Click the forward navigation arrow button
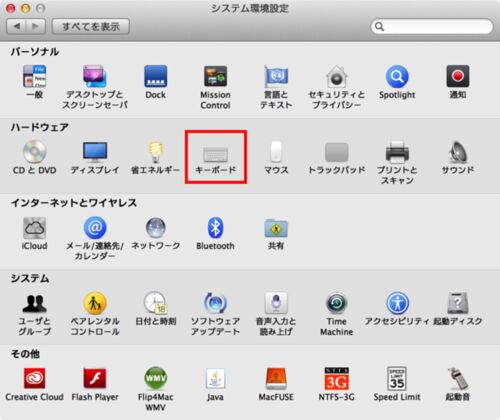Screen dimensions: 500x420 click(36, 26)
